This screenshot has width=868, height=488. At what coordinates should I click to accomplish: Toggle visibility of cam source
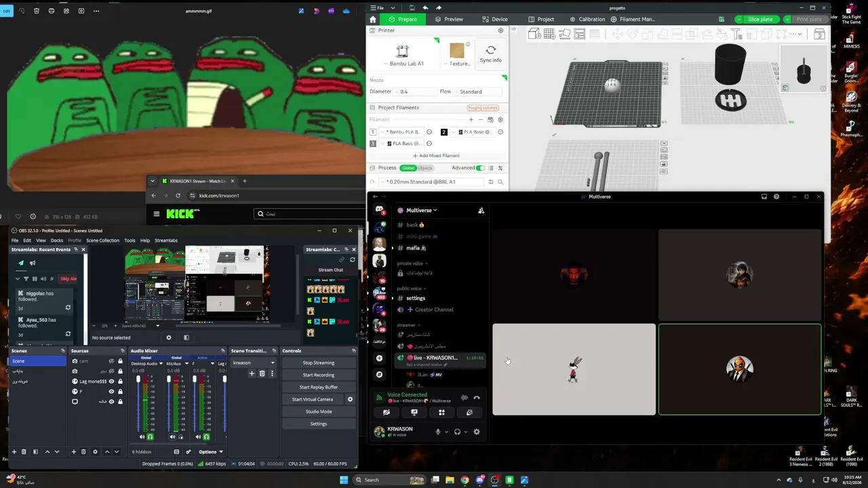pyautogui.click(x=111, y=361)
